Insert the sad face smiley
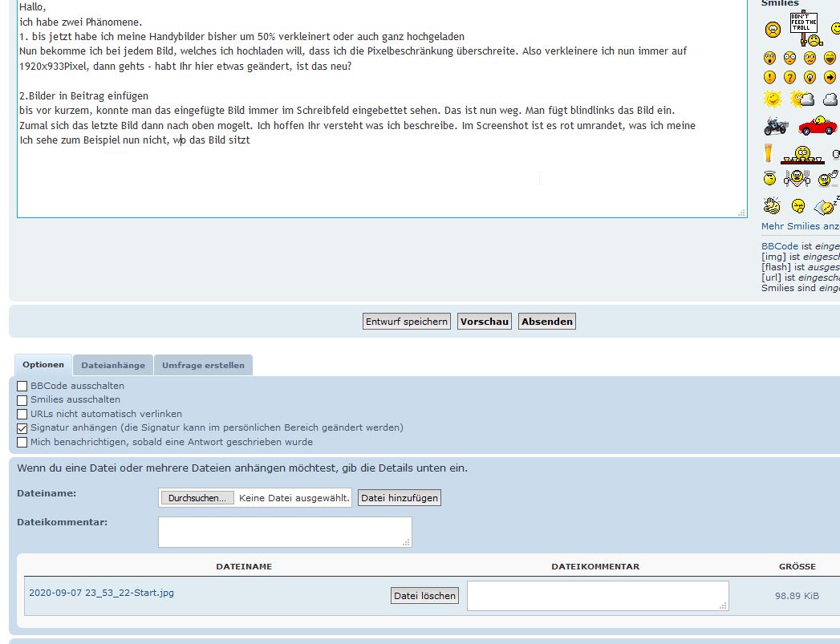The width and height of the screenshot is (840, 644). click(x=772, y=30)
